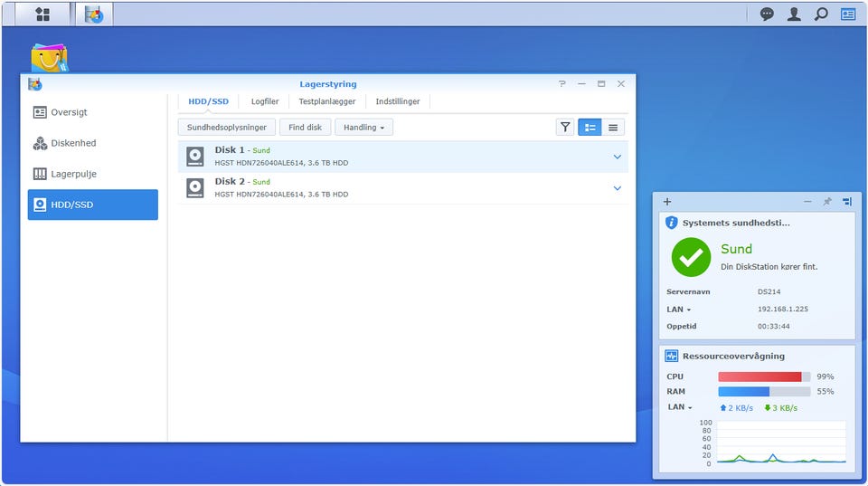This screenshot has height=486, width=868.
Task: Open the Handling dropdown menu
Action: click(x=363, y=128)
